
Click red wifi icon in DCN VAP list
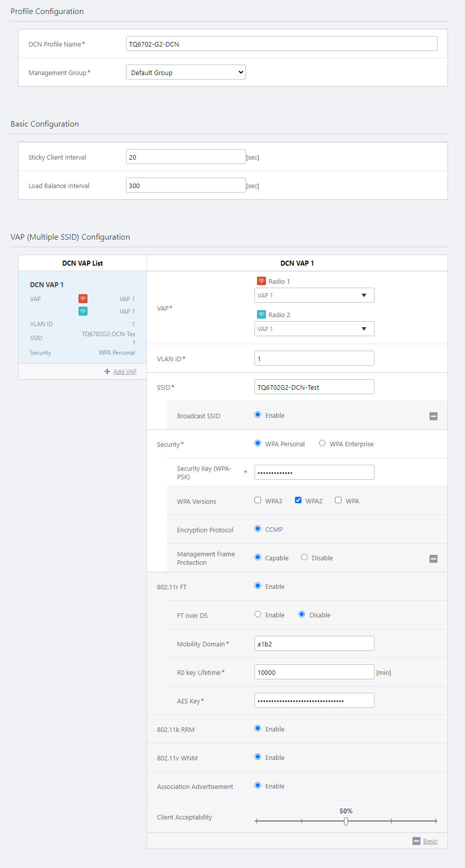[83, 299]
